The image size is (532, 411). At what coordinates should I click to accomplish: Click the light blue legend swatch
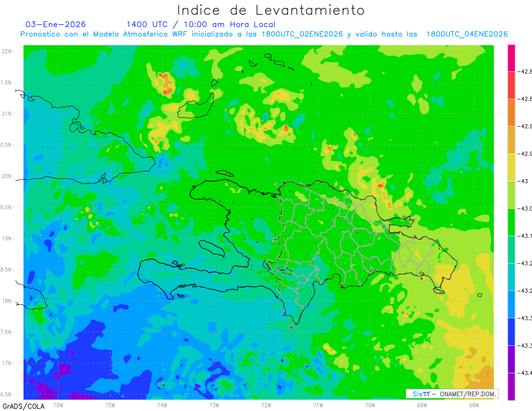[x=511, y=304]
